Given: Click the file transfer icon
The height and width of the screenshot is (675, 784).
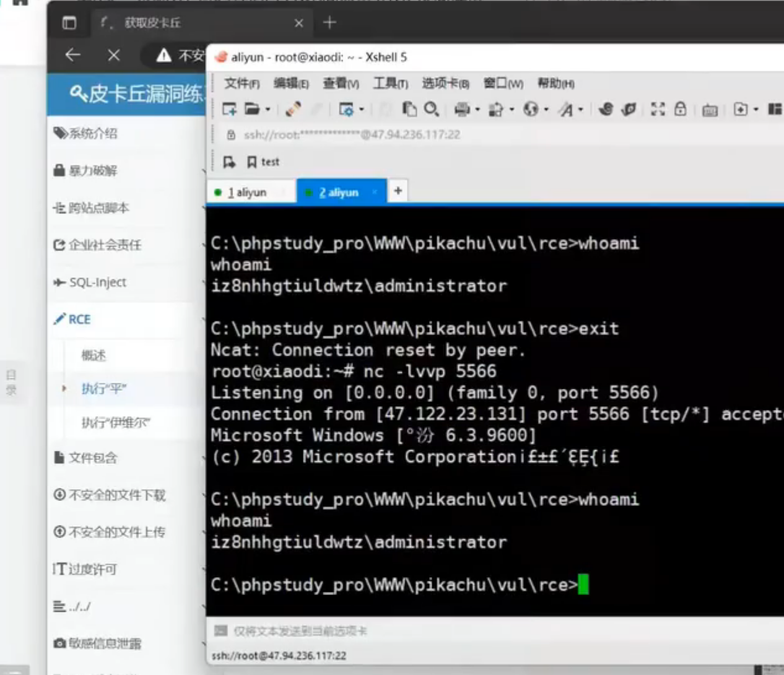Looking at the screenshot, I should [x=496, y=110].
